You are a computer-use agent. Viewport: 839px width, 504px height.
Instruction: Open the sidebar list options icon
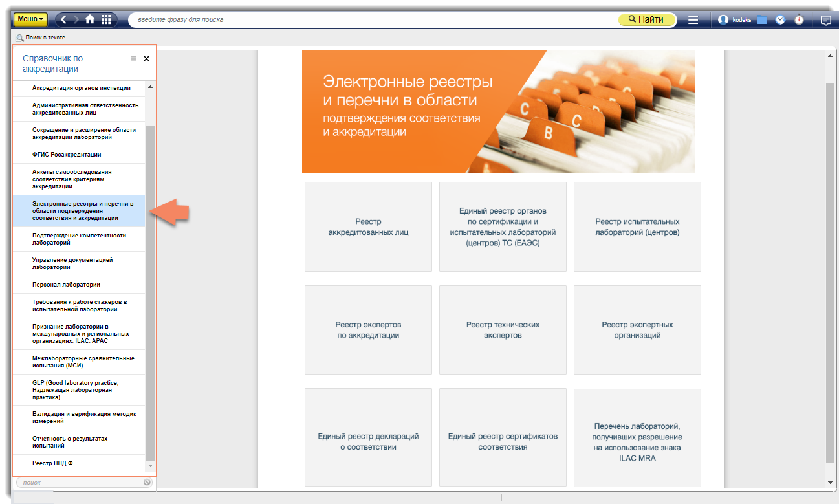point(134,59)
